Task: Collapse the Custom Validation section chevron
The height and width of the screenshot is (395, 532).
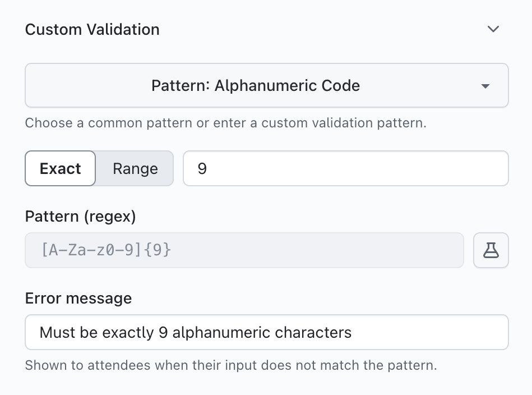Action: (x=493, y=29)
